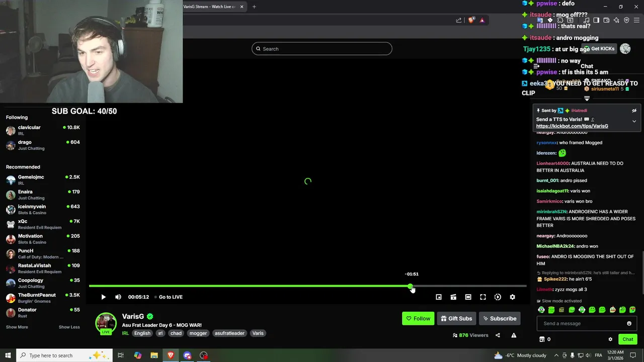Open Coopology recommended channel
This screenshot has width=644, height=362.
[43, 283]
